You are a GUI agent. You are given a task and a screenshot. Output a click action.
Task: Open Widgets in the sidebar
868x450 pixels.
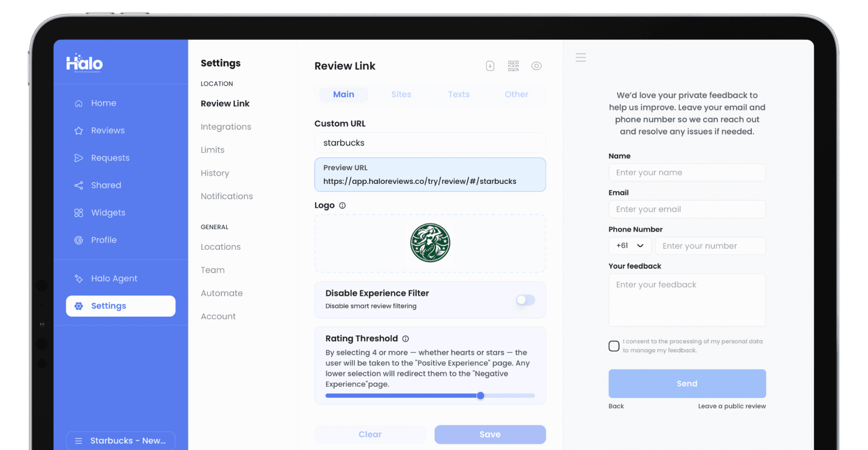(108, 212)
